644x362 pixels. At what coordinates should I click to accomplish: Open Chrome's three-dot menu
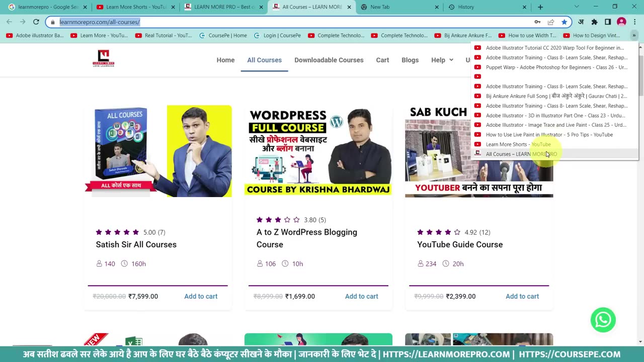tap(634, 22)
